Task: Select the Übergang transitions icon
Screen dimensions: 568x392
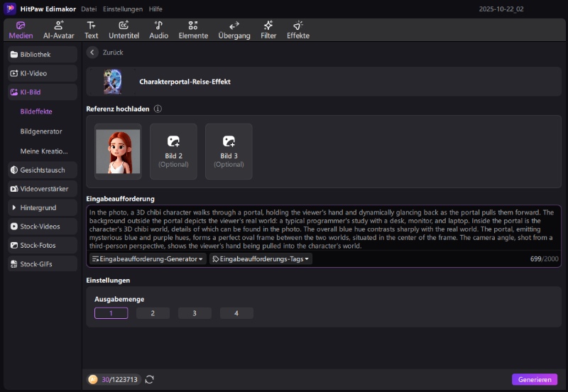Action: (x=234, y=29)
